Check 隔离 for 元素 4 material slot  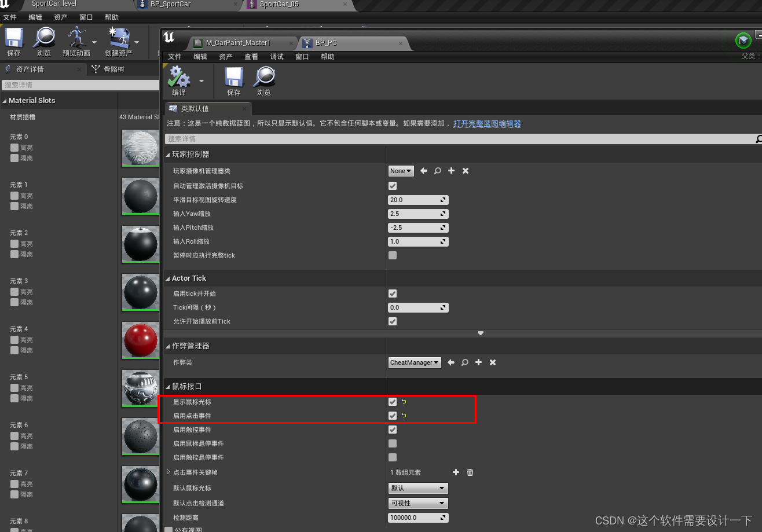click(x=14, y=350)
